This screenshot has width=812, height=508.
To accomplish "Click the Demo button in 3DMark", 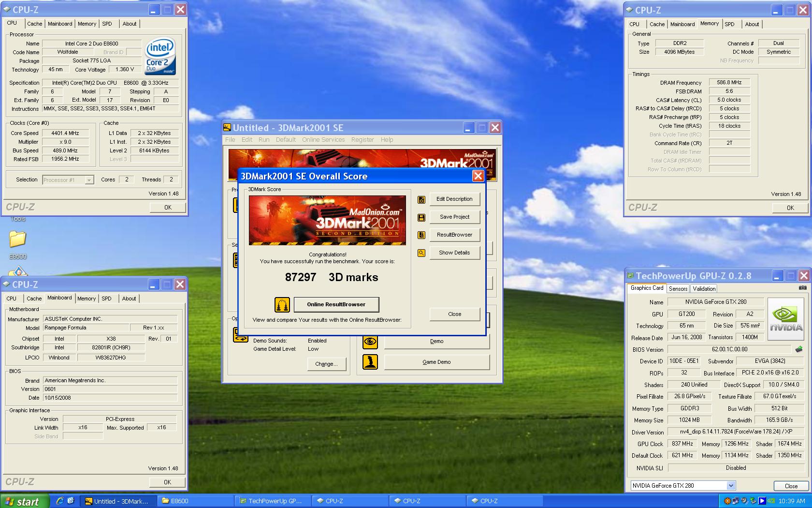I will (436, 342).
